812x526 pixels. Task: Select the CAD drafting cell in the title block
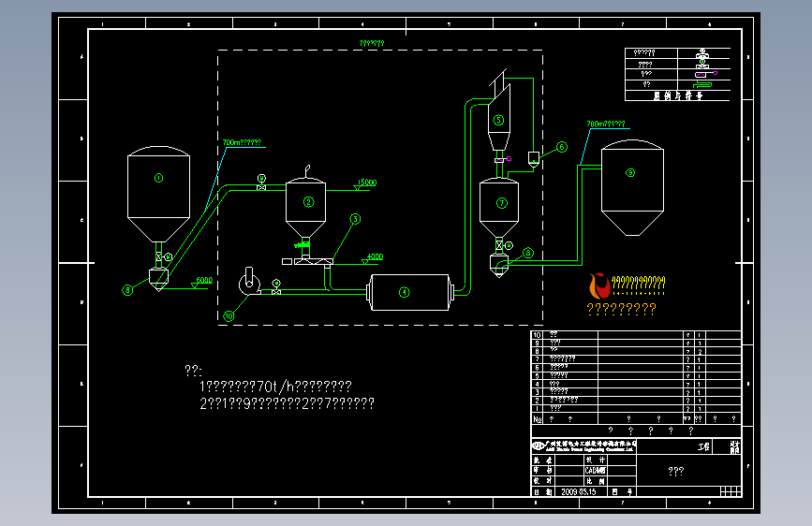pyautogui.click(x=595, y=471)
